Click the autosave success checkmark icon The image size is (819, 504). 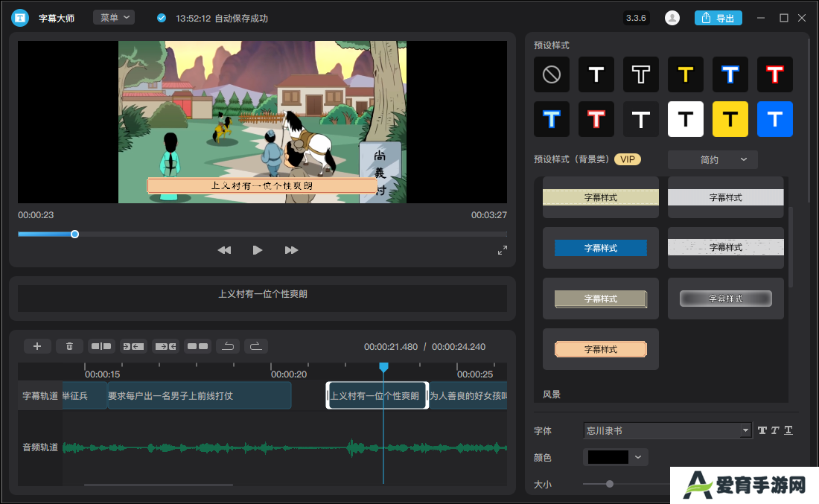tap(162, 19)
